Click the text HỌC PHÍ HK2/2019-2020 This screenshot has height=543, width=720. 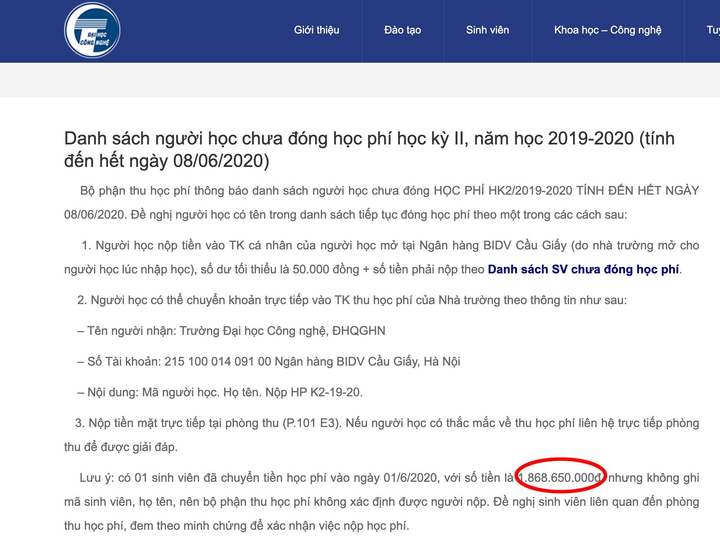(503, 191)
